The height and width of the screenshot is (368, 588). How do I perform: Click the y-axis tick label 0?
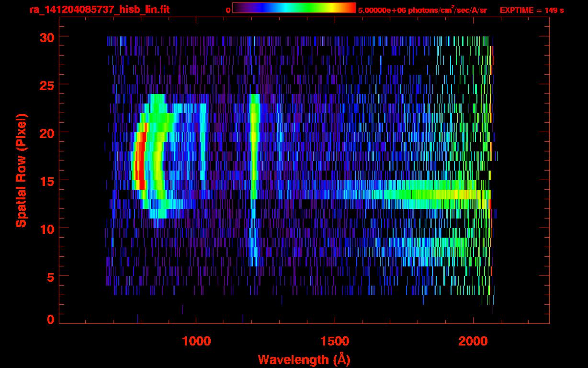pyautogui.click(x=50, y=320)
